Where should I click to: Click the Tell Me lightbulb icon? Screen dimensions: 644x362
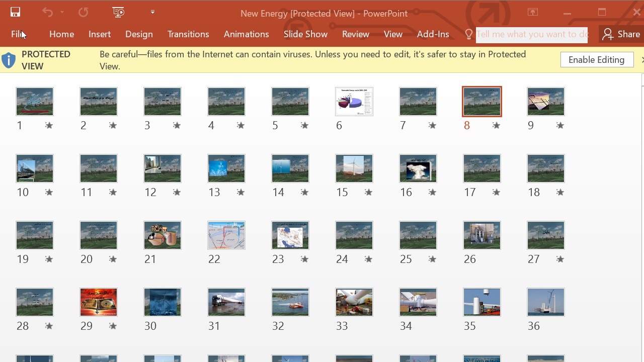[469, 34]
